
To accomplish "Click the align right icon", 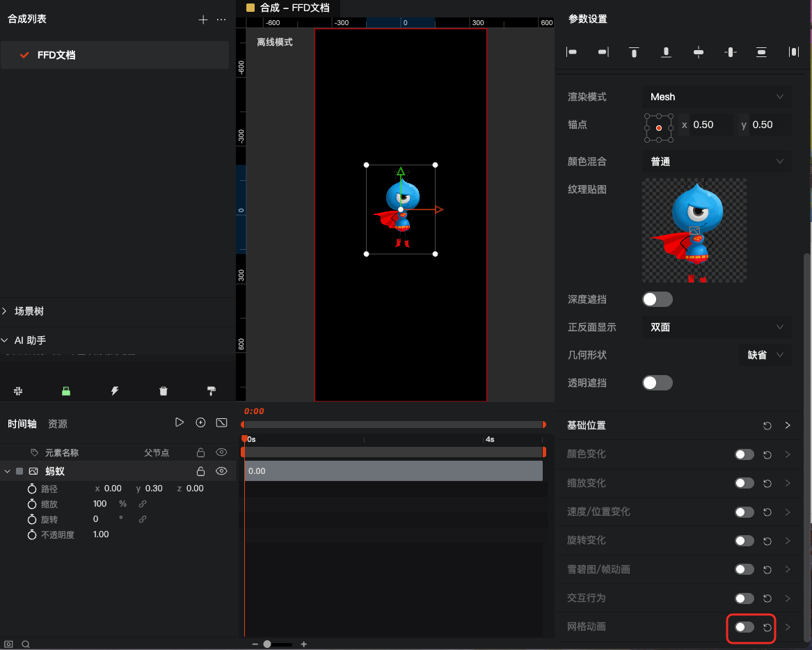I will (x=603, y=51).
